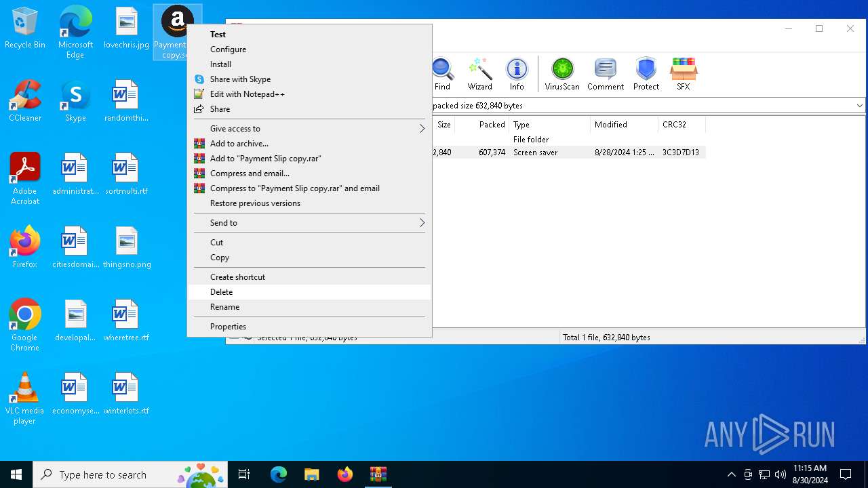Image resolution: width=868 pixels, height=488 pixels.
Task: Click the Comment toolbar icon
Action: tap(606, 74)
